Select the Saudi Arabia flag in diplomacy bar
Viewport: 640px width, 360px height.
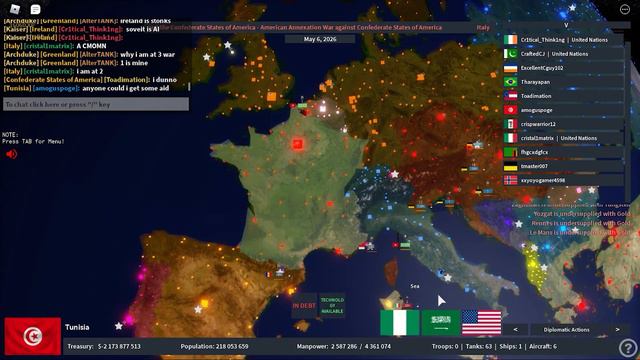(440, 322)
